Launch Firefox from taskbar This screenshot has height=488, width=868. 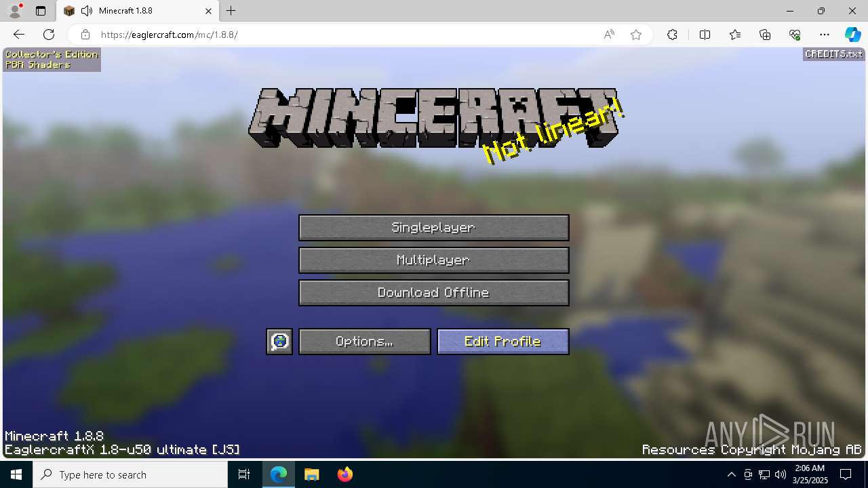344,474
